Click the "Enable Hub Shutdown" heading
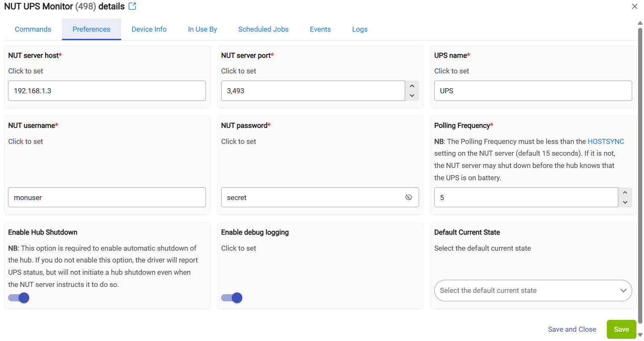Viewport: 644px width, 341px height. pos(43,232)
